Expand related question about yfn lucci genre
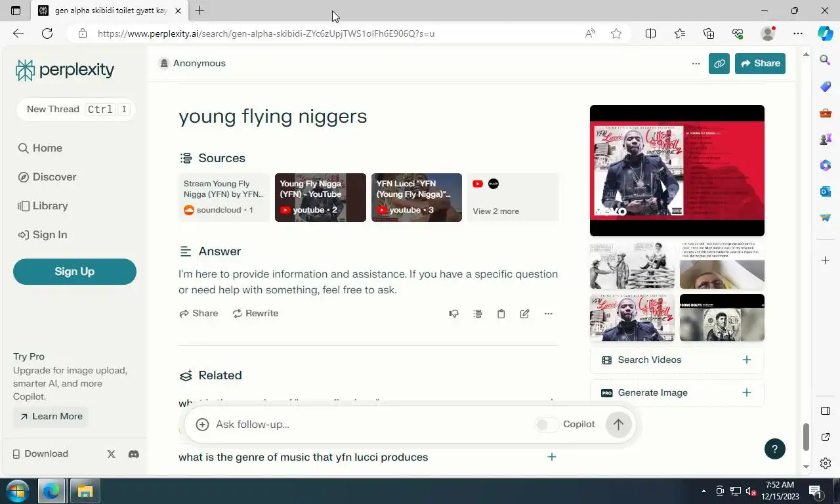This screenshot has height=504, width=840. tap(368, 457)
